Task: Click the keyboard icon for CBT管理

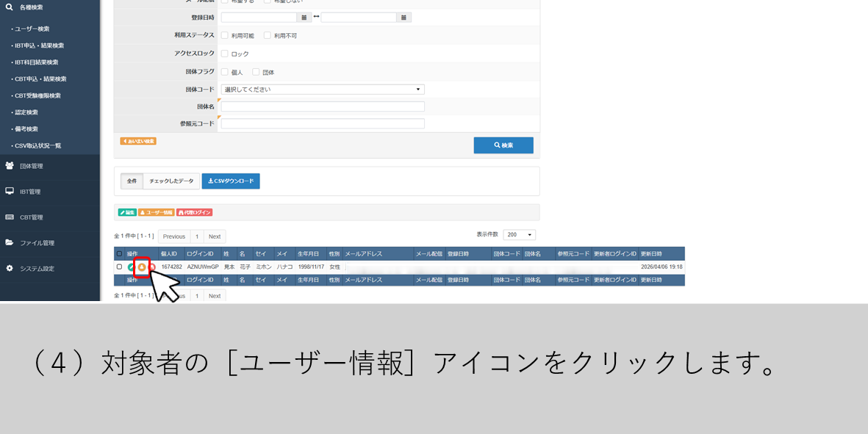Action: (10, 217)
